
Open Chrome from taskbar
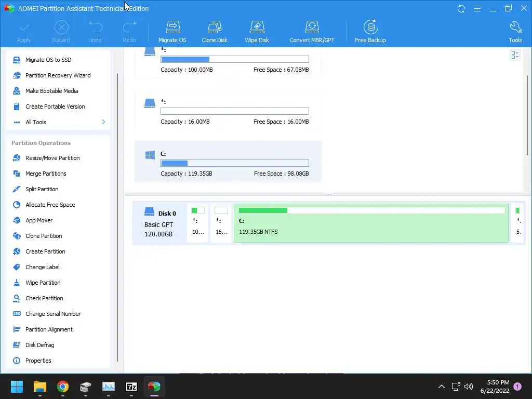[63, 387]
